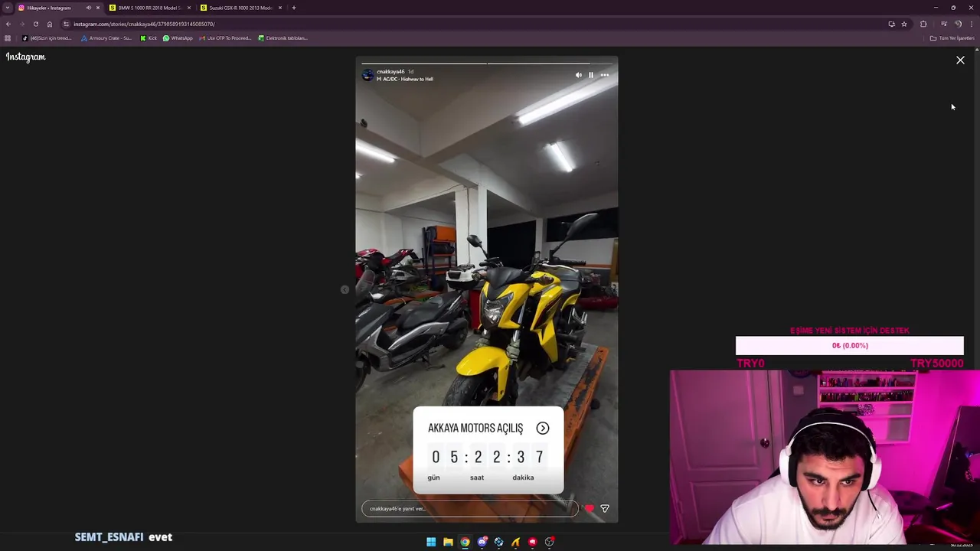Screen dimensions: 980x551
Task: View site information icon in address bar
Action: pos(67,24)
